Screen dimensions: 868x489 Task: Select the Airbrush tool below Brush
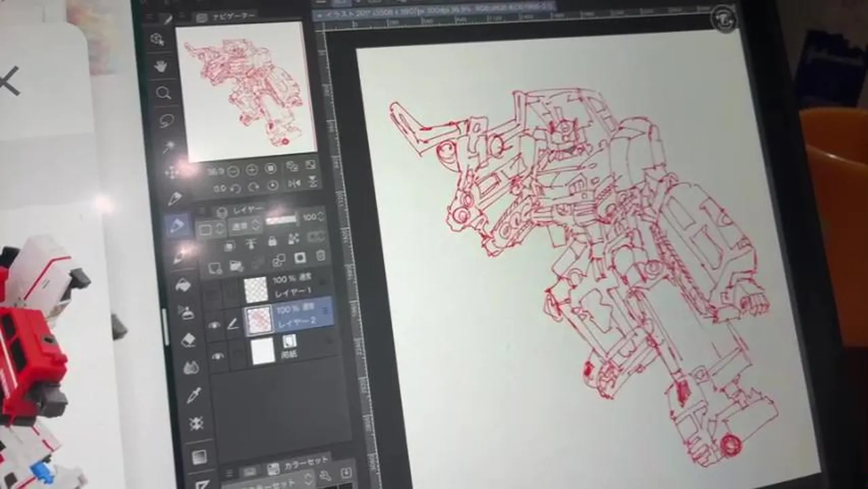point(183,285)
